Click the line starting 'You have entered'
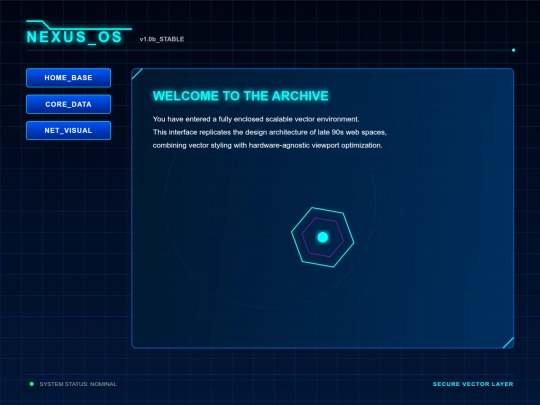 256,119
